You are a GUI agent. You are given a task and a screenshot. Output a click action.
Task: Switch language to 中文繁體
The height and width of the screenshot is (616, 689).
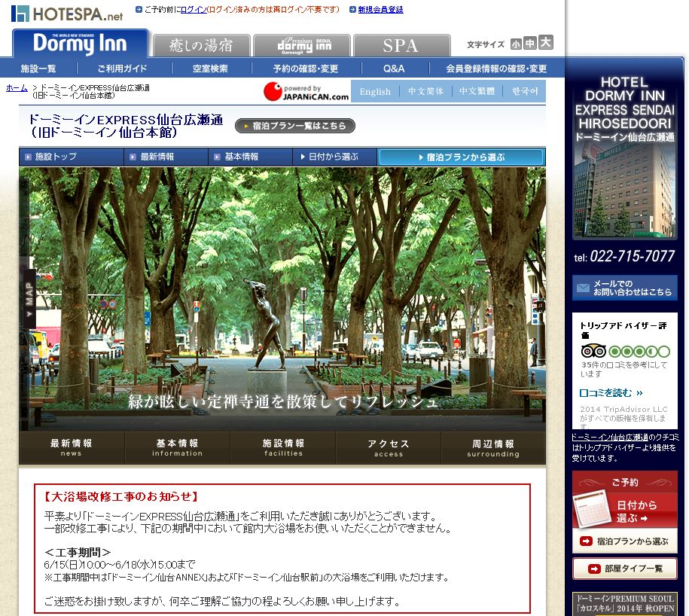point(477,91)
